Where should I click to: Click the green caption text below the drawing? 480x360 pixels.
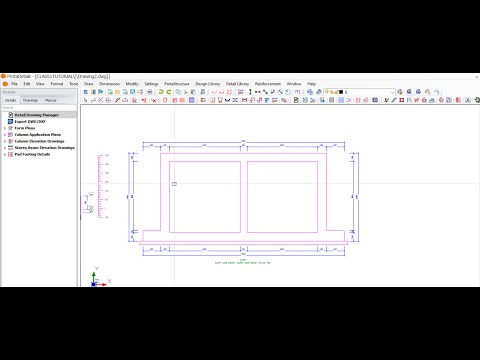click(242, 262)
